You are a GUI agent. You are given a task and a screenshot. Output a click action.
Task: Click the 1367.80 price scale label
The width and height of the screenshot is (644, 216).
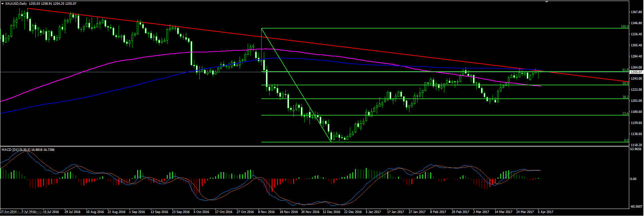click(x=636, y=12)
